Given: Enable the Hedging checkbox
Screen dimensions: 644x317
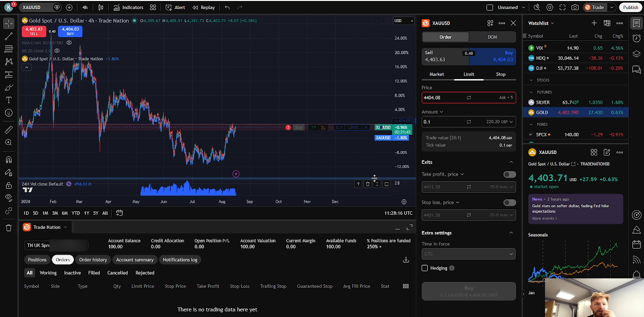Looking at the screenshot, I should coord(425,268).
